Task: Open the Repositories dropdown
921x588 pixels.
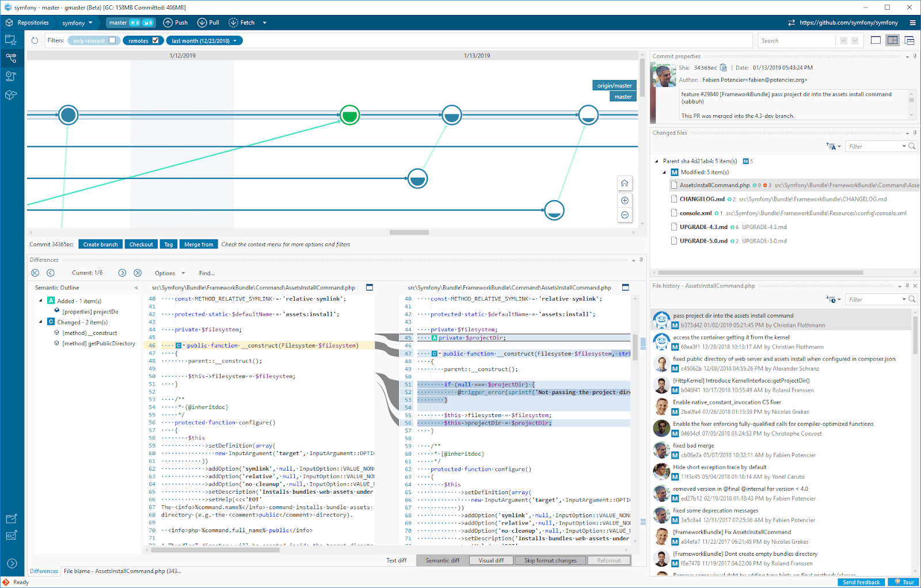Action: pos(28,22)
